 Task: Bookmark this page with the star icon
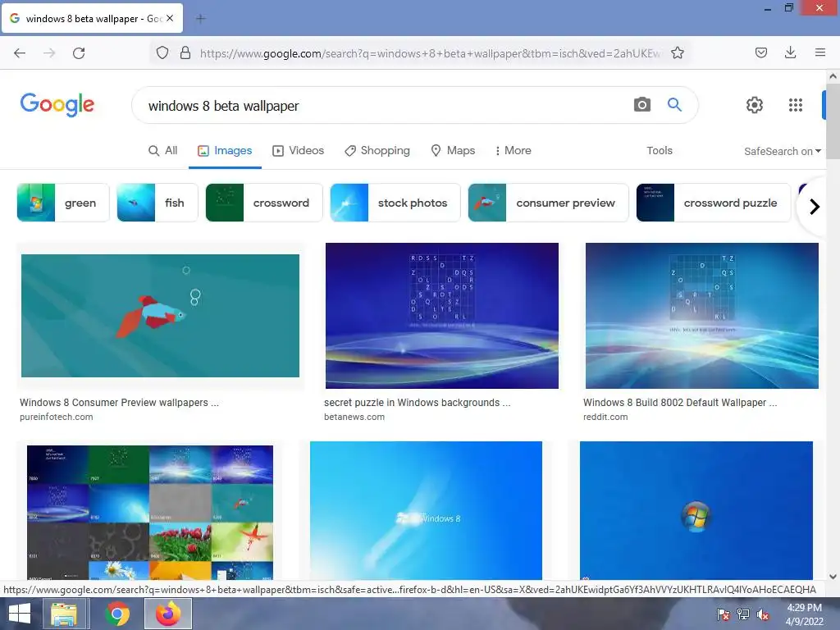(677, 52)
